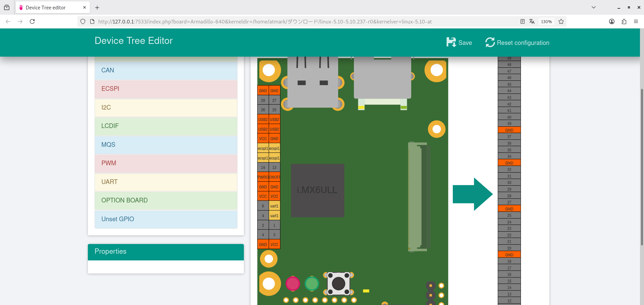The height and width of the screenshot is (305, 644).
Task: Open the list all tabs dropdown
Action: pos(593,7)
